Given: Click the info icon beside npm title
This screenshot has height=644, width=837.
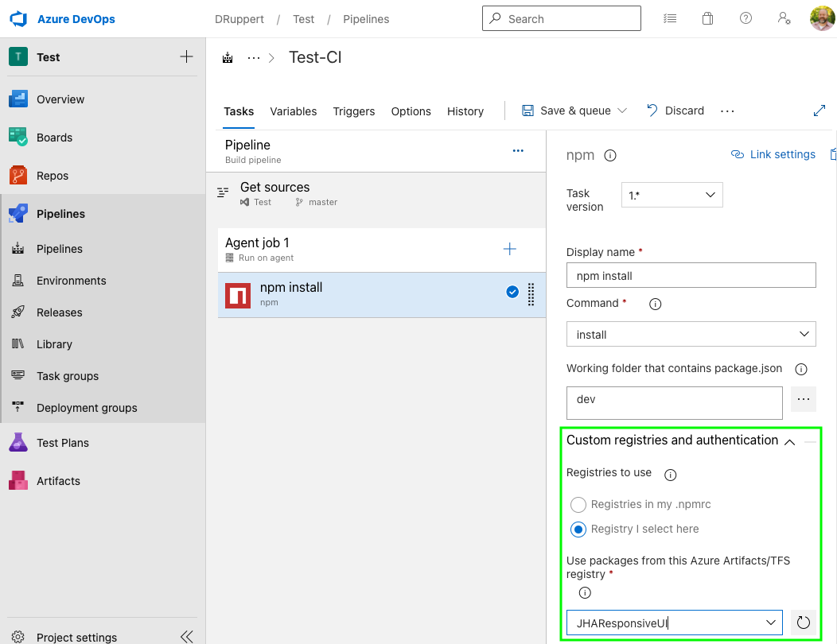Looking at the screenshot, I should [610, 156].
